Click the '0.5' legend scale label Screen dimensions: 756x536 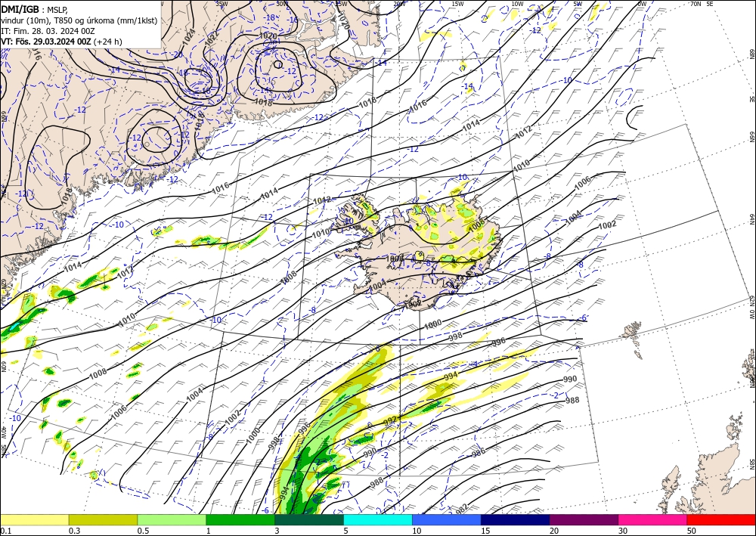(x=143, y=531)
